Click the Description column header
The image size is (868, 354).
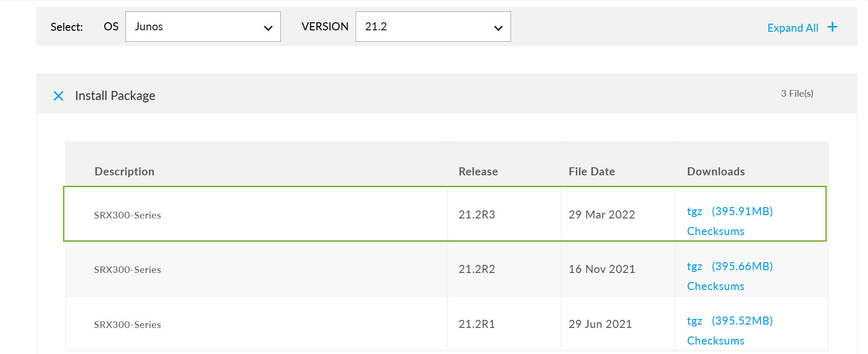pos(124,172)
